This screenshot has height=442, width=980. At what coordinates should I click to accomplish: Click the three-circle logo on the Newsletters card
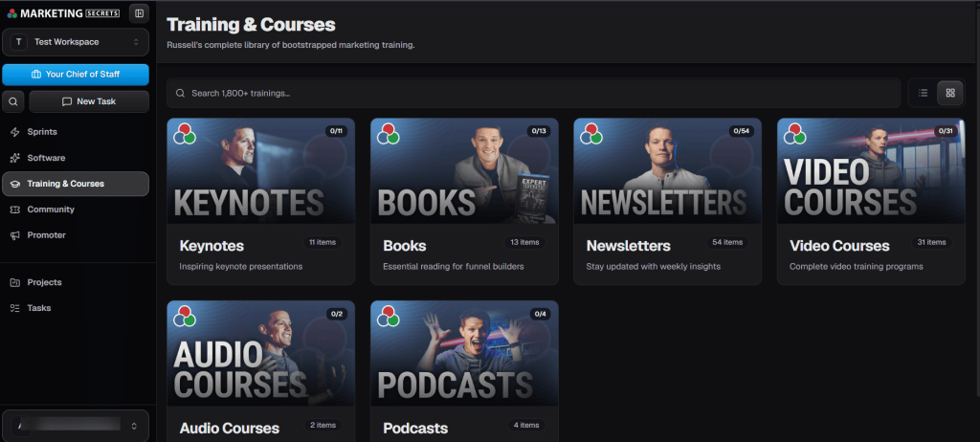tap(591, 134)
